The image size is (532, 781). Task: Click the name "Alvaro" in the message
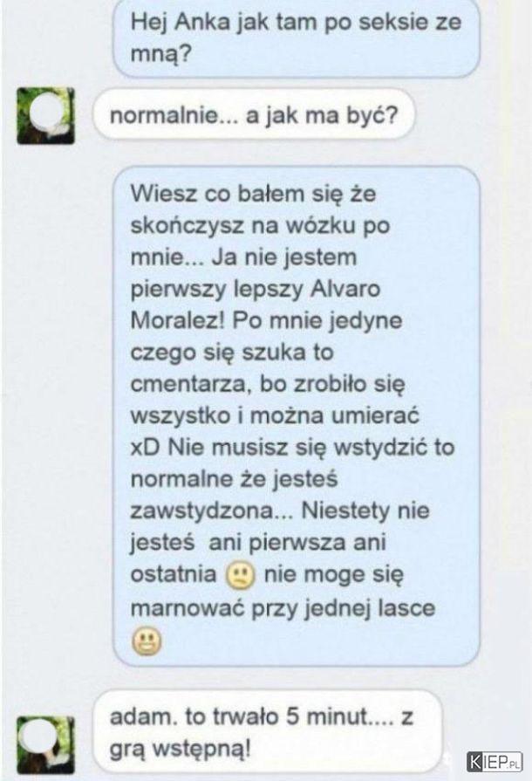click(x=345, y=290)
